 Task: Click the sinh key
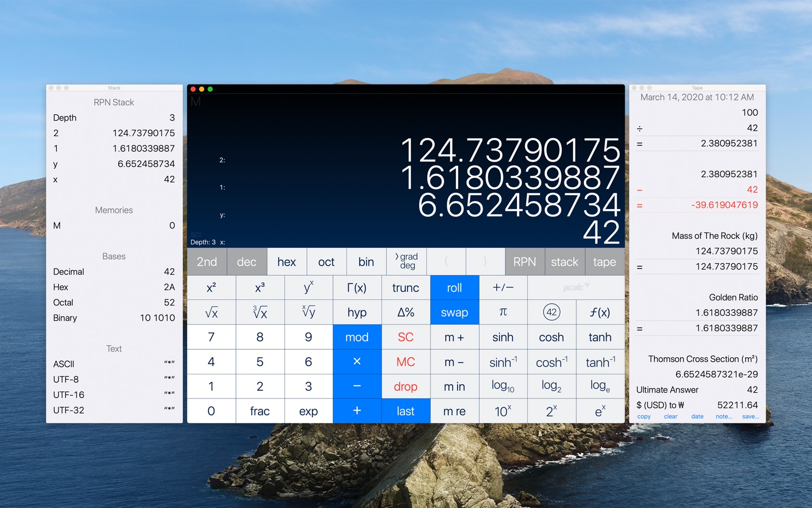point(503,337)
